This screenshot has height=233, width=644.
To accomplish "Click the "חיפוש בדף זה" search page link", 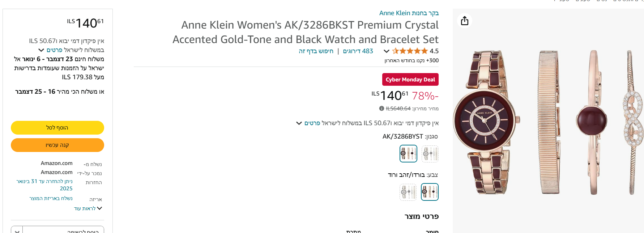I will (x=316, y=51).
